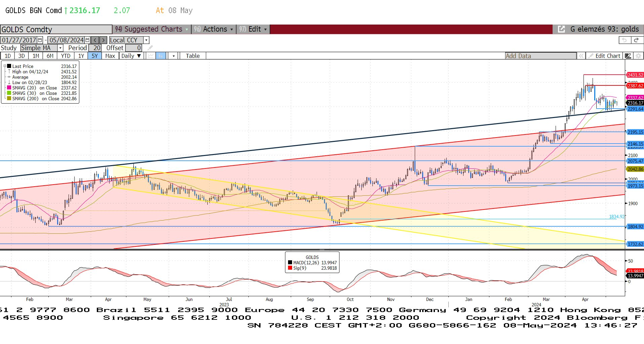Click the GOLDS Comdty security field
The image size is (644, 344).
[56, 29]
